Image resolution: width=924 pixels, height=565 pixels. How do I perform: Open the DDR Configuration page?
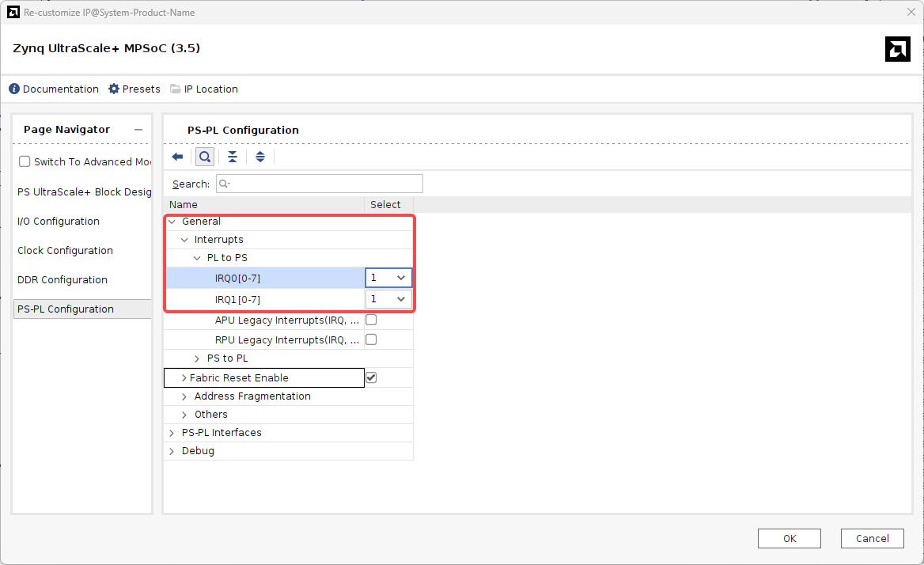(62, 280)
